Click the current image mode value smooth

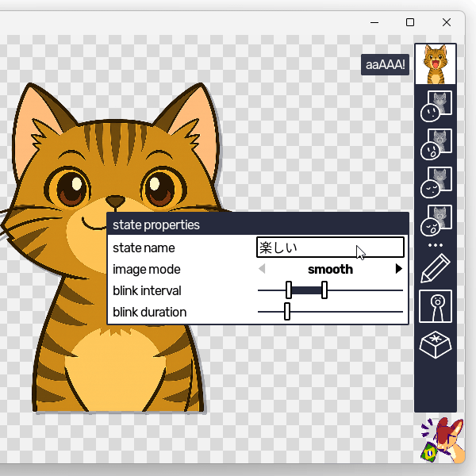click(330, 270)
